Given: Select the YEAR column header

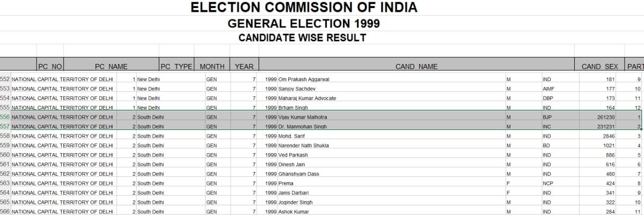Looking at the screenshot, I should tap(244, 67).
